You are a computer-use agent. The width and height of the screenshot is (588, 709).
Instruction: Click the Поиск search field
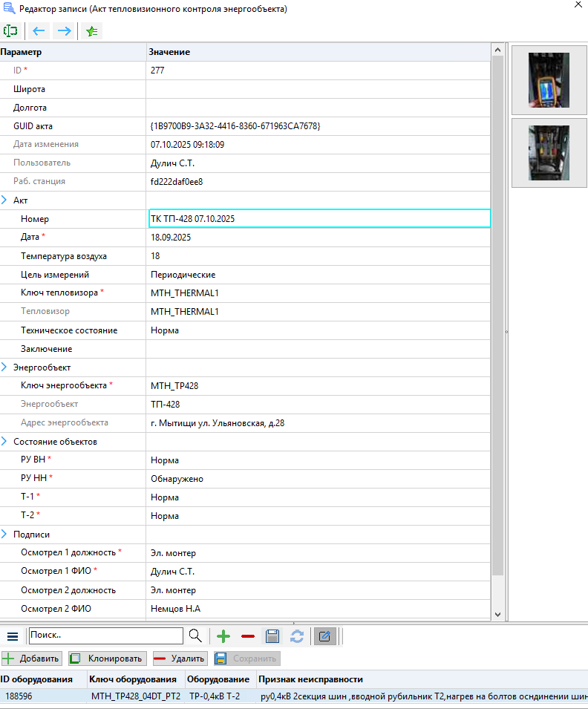click(x=105, y=636)
